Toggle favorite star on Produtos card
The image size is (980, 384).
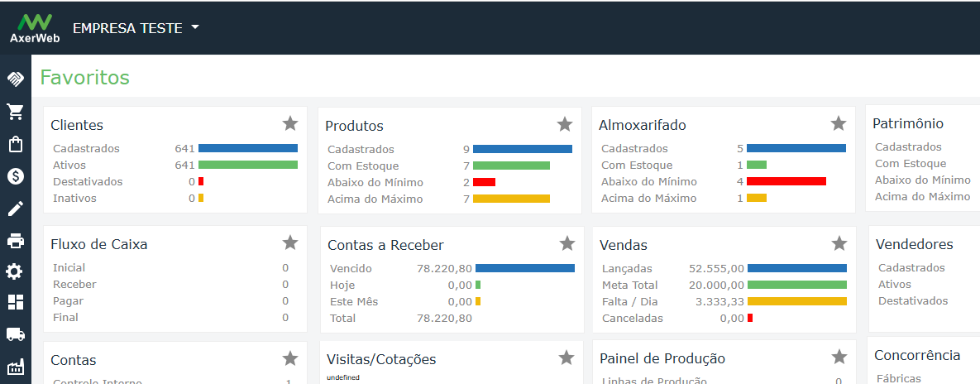point(565,124)
